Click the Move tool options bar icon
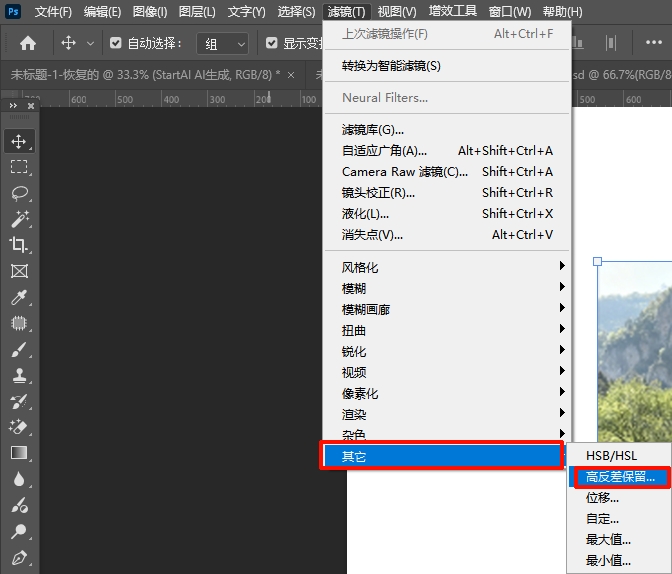Screen dimensions: 672x574 pos(69,43)
